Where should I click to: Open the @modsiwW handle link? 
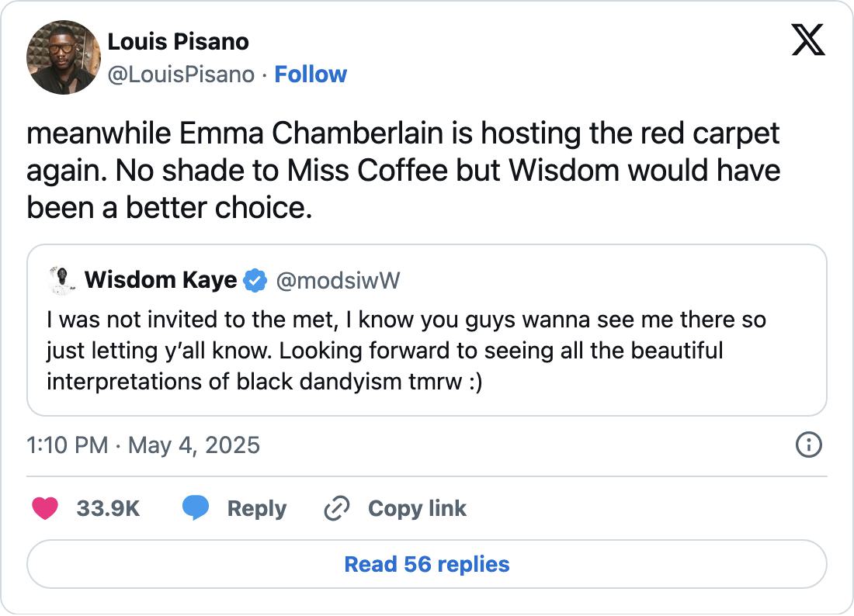pos(338,280)
